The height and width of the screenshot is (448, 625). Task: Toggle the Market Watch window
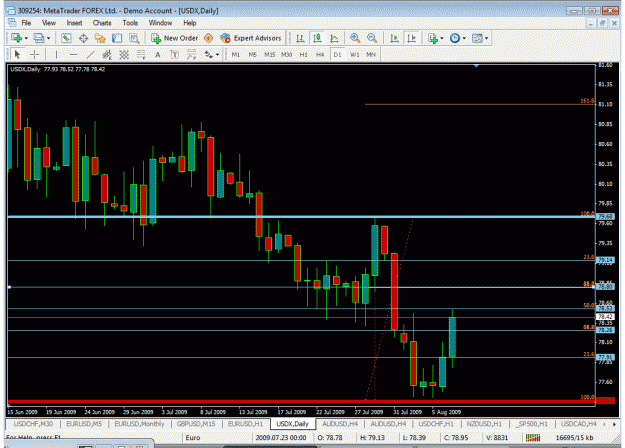[66, 38]
